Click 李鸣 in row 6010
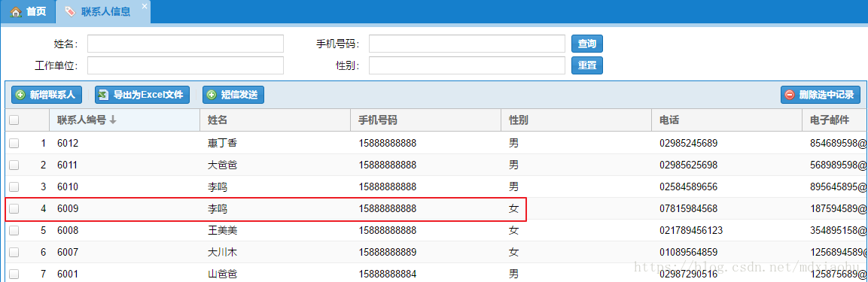The image size is (868, 282). (x=218, y=187)
